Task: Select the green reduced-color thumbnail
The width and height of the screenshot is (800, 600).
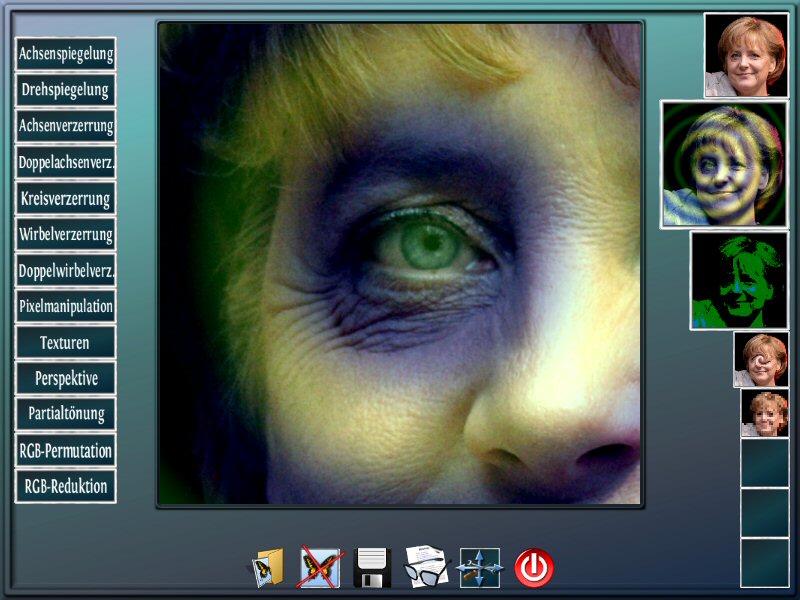Action: [x=740, y=280]
